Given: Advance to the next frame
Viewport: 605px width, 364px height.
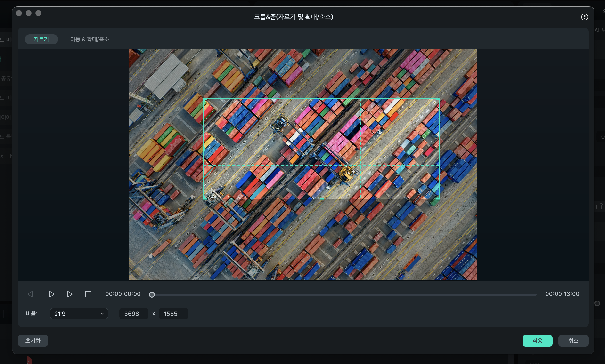Looking at the screenshot, I should click(x=51, y=294).
